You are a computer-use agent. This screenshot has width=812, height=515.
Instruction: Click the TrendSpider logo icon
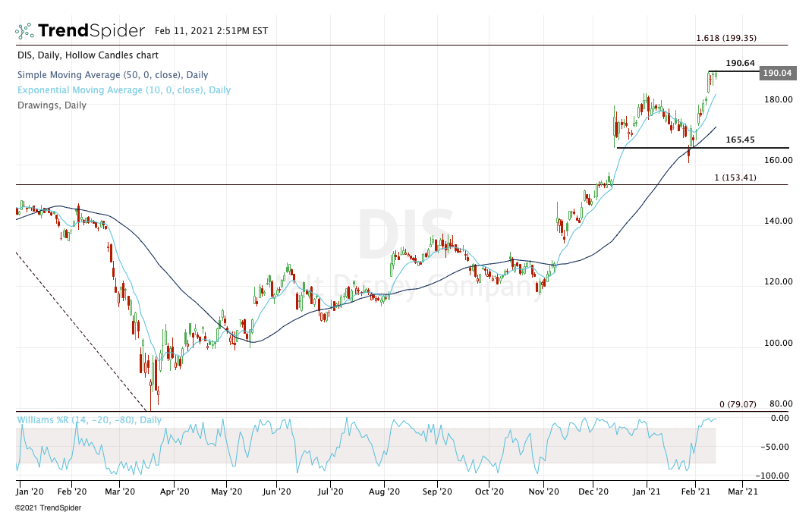24,31
